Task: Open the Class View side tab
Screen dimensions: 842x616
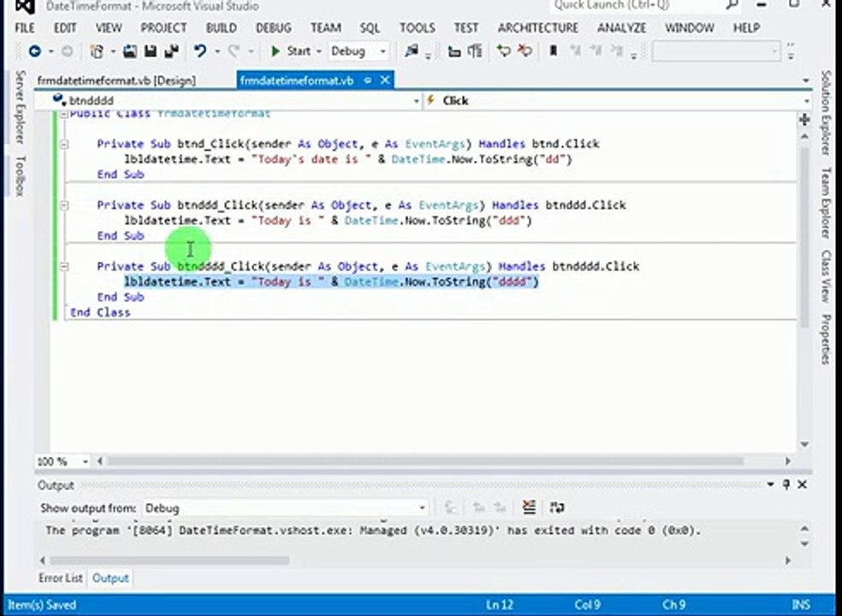Action: click(x=826, y=276)
